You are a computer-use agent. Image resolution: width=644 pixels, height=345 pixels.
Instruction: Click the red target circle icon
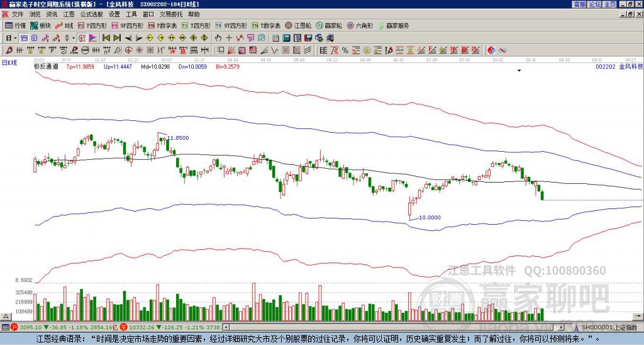[x=128, y=50]
